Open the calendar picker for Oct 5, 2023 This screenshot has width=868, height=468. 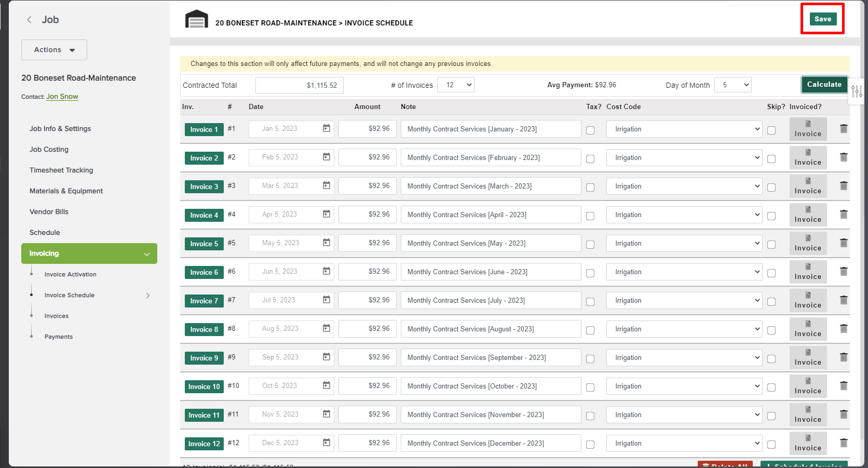click(x=327, y=385)
